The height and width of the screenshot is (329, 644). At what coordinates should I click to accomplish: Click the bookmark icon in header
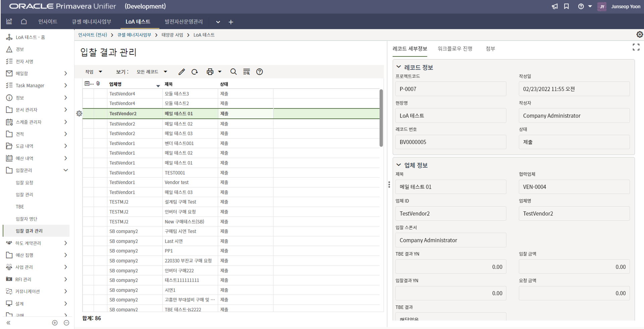tap(567, 6)
